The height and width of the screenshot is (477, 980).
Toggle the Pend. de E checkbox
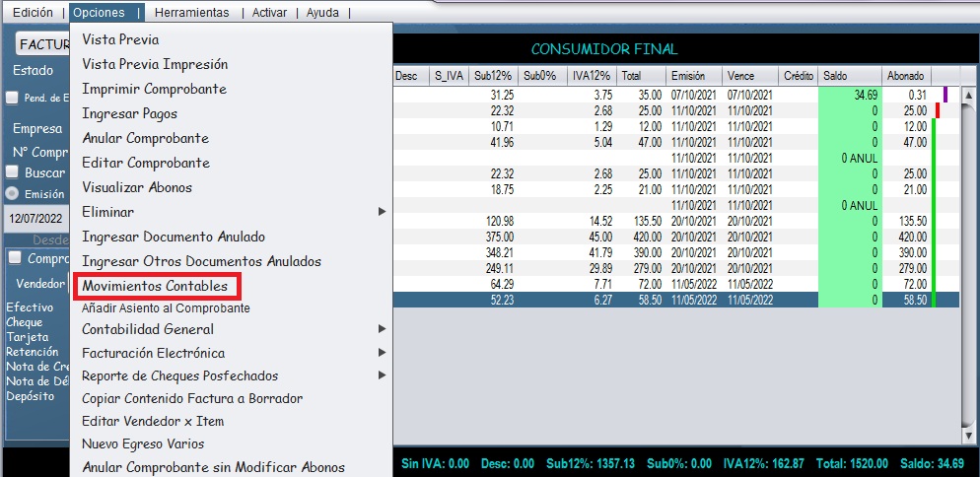(x=12, y=98)
